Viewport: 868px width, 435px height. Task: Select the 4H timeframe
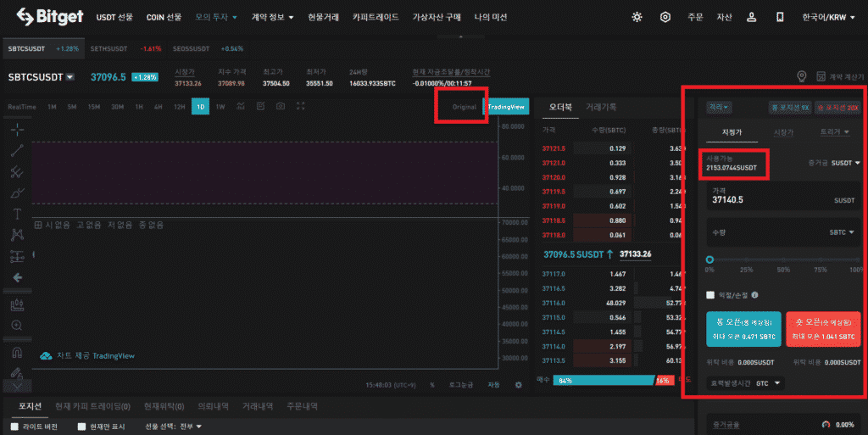tap(158, 106)
